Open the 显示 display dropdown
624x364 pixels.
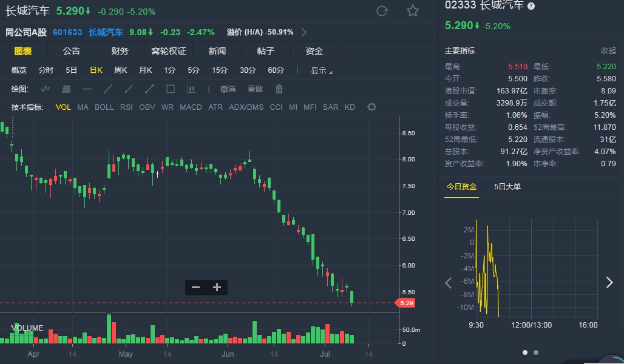point(321,70)
